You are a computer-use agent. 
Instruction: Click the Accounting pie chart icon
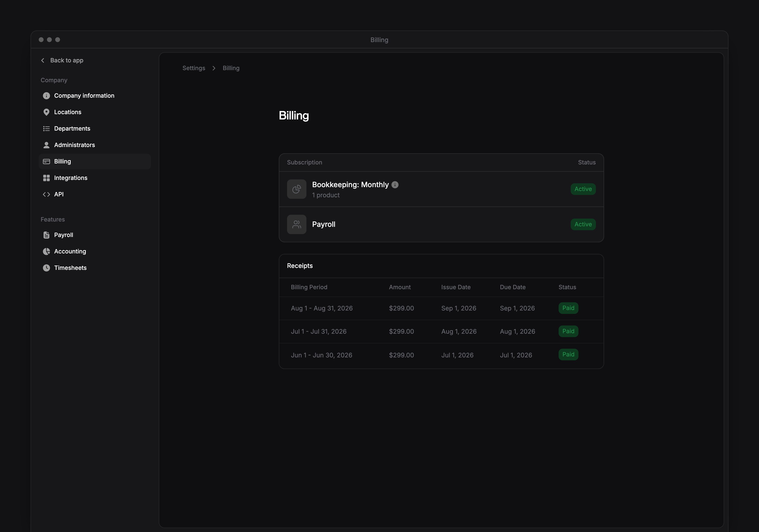pyautogui.click(x=46, y=251)
